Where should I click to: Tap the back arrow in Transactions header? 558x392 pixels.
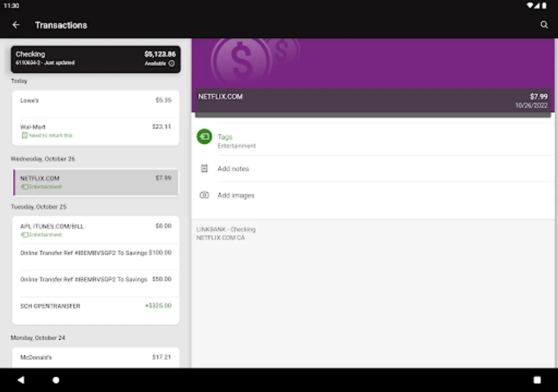pyautogui.click(x=16, y=25)
